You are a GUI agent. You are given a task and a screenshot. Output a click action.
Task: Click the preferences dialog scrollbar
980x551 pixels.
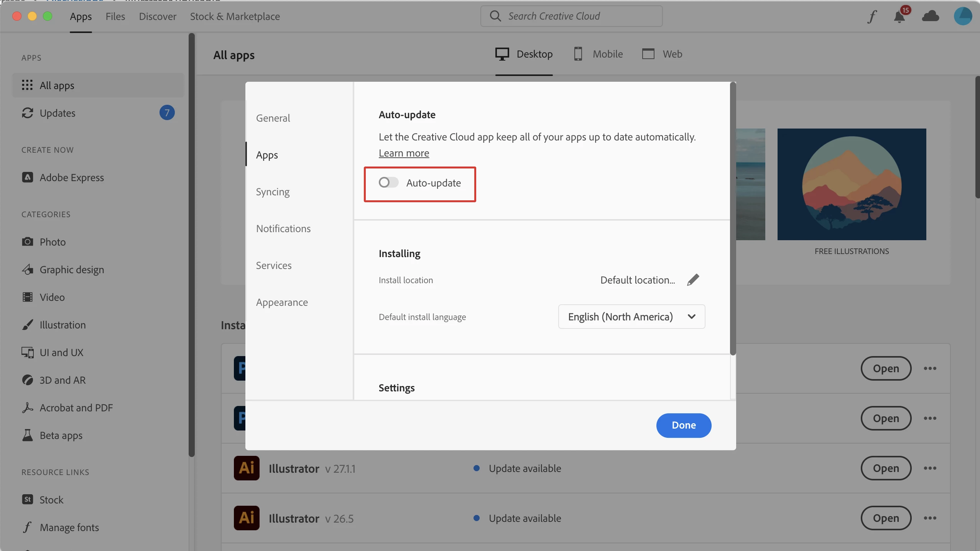pyautogui.click(x=733, y=219)
